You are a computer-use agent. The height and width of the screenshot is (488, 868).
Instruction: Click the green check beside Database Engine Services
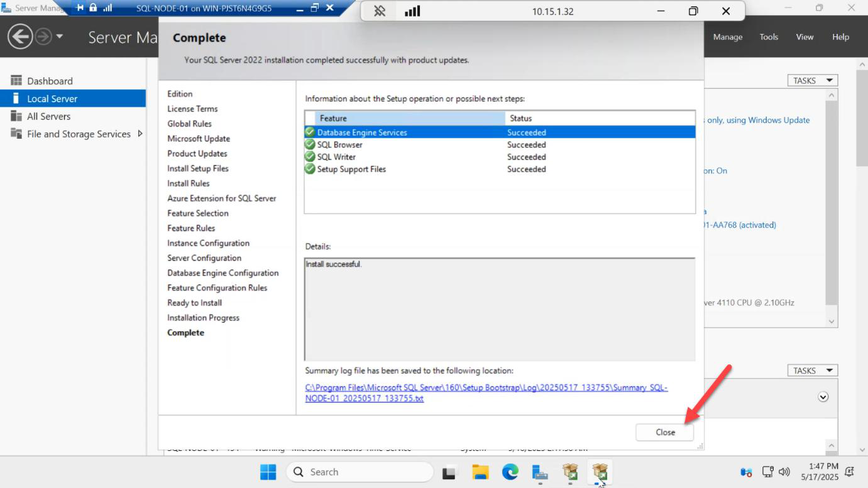pyautogui.click(x=310, y=132)
